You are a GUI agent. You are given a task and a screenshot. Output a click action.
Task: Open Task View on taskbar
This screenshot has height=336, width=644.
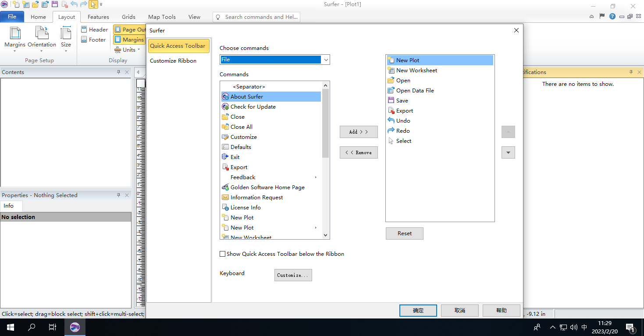[x=53, y=327]
